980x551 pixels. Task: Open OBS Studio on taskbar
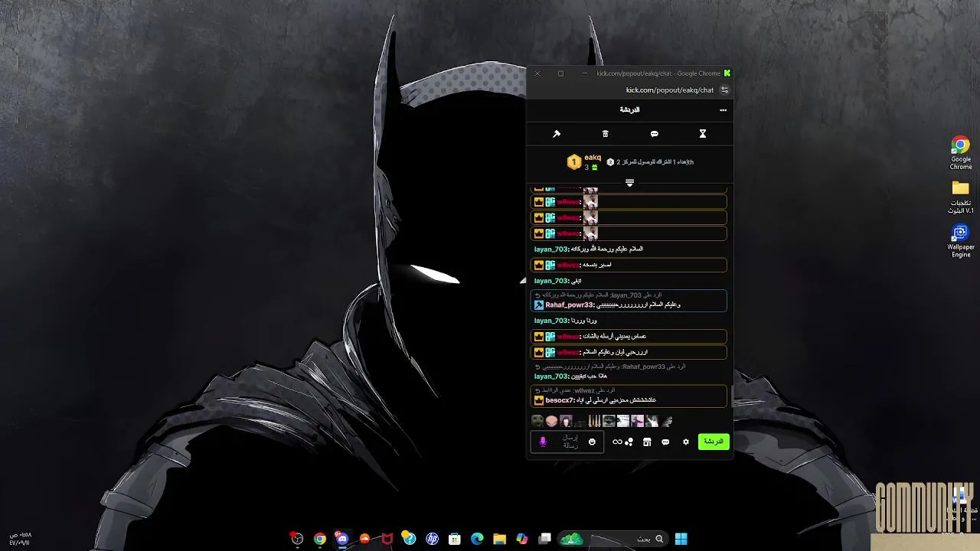[x=297, y=539]
